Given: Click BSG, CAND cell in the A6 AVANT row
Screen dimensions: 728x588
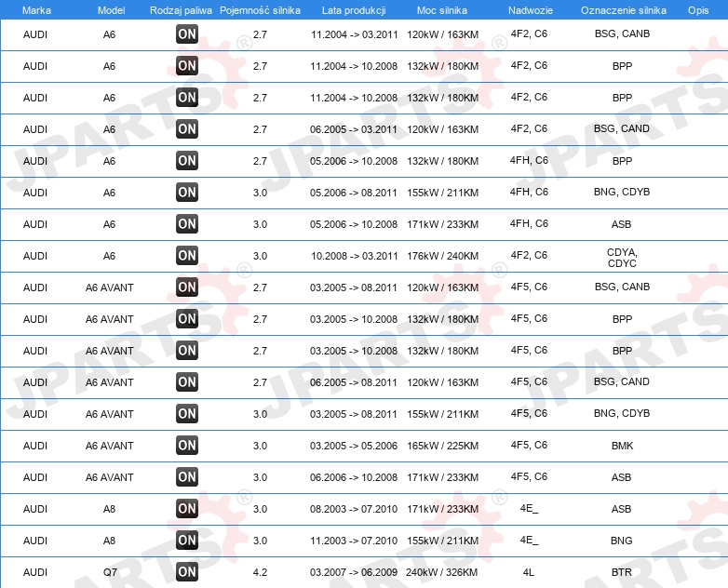Looking at the screenshot, I should click(622, 381).
